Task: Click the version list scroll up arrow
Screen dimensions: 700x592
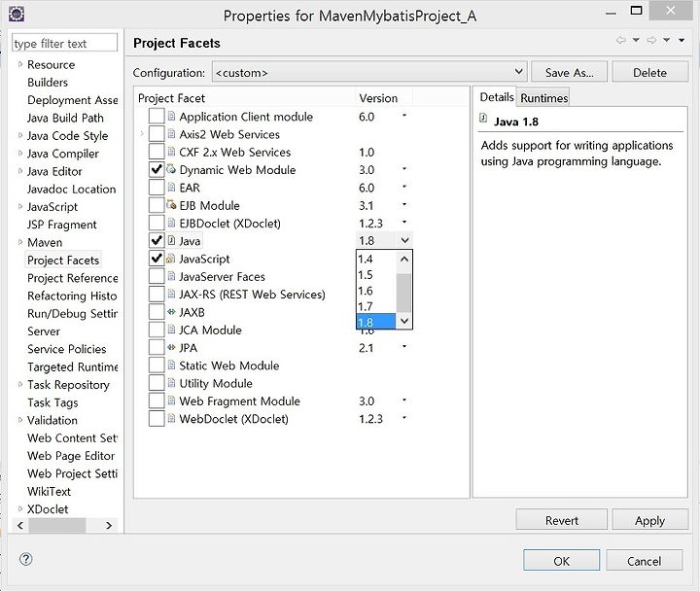Action: coord(404,259)
